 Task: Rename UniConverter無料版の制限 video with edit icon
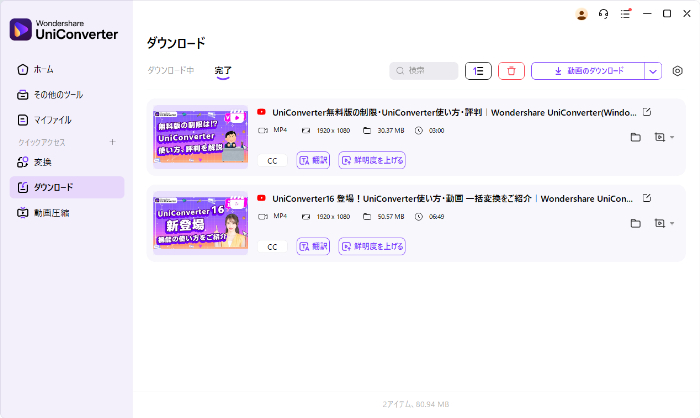(x=647, y=112)
